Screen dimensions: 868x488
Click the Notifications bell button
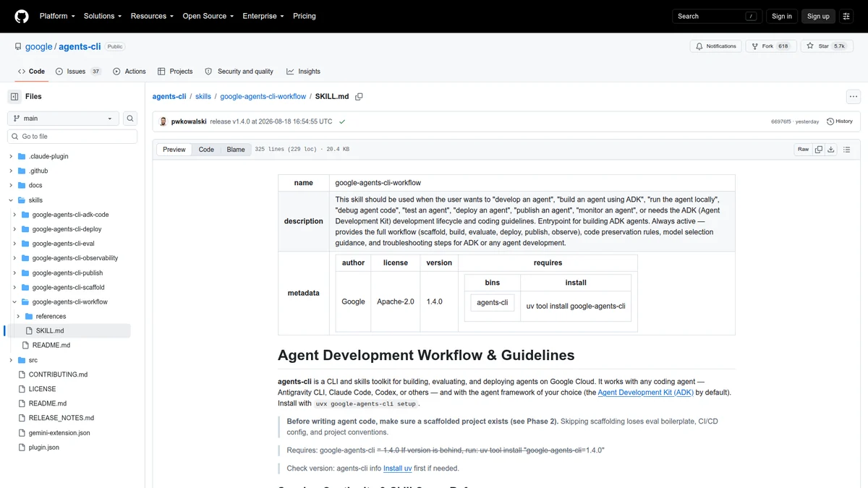pyautogui.click(x=716, y=46)
